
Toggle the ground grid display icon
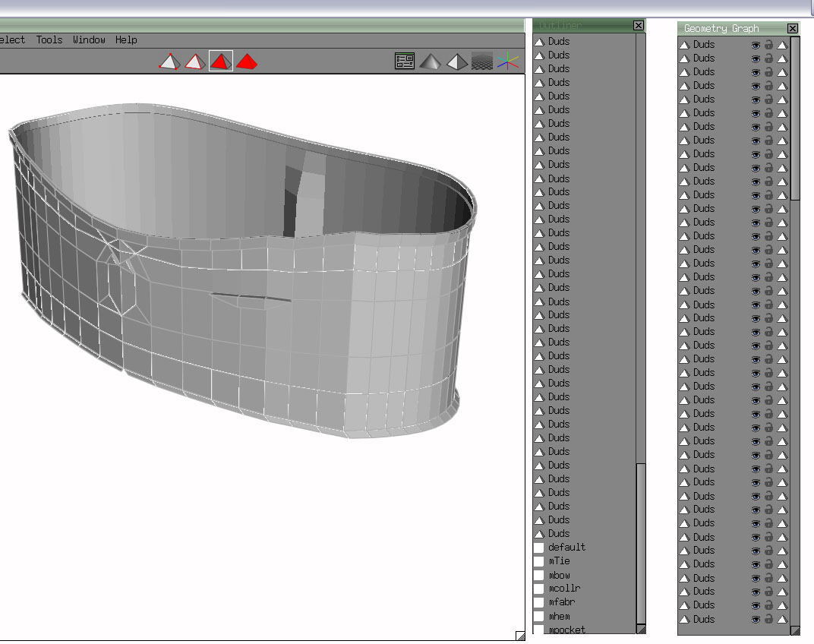coord(482,62)
